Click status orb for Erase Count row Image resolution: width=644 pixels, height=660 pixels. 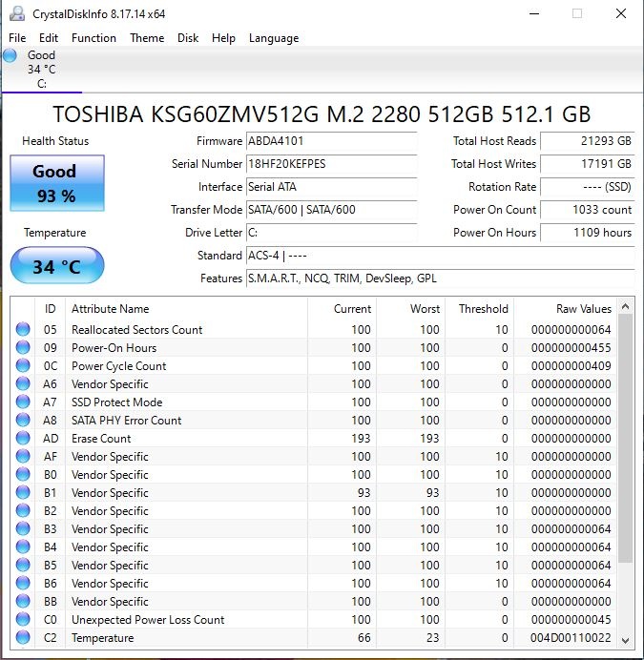pos(23,438)
